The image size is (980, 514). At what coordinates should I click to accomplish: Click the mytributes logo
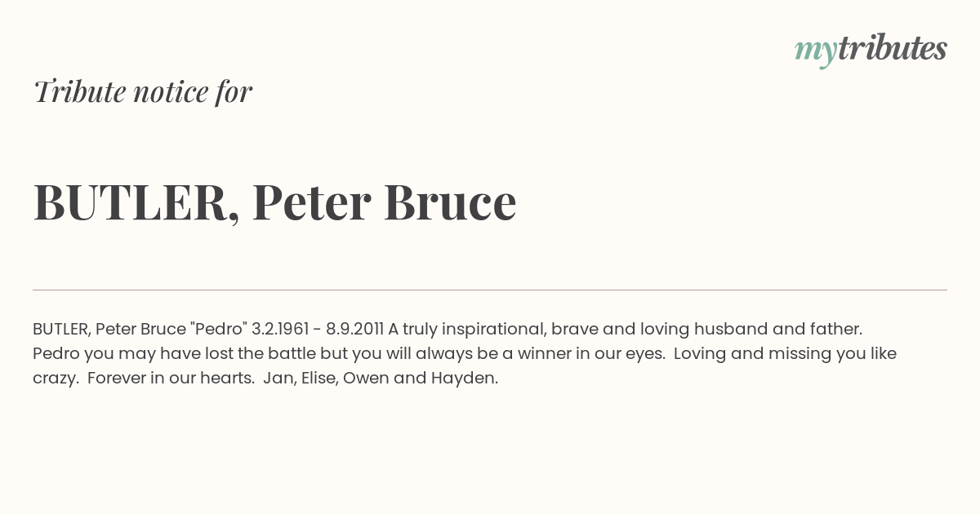click(x=871, y=50)
